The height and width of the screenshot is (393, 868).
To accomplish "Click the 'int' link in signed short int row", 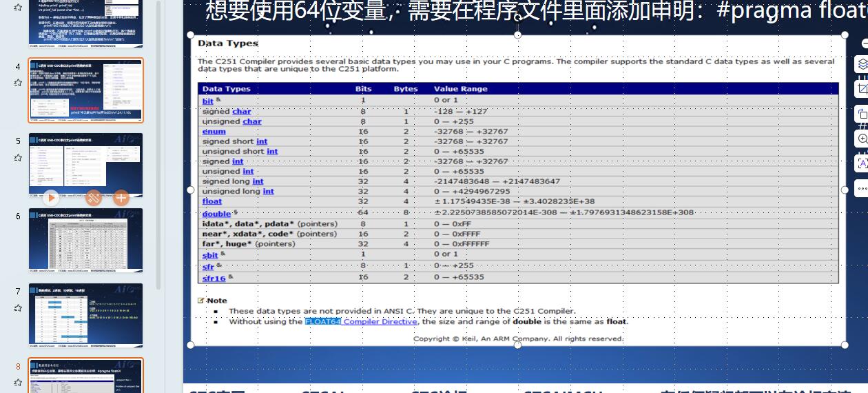I will (262, 141).
